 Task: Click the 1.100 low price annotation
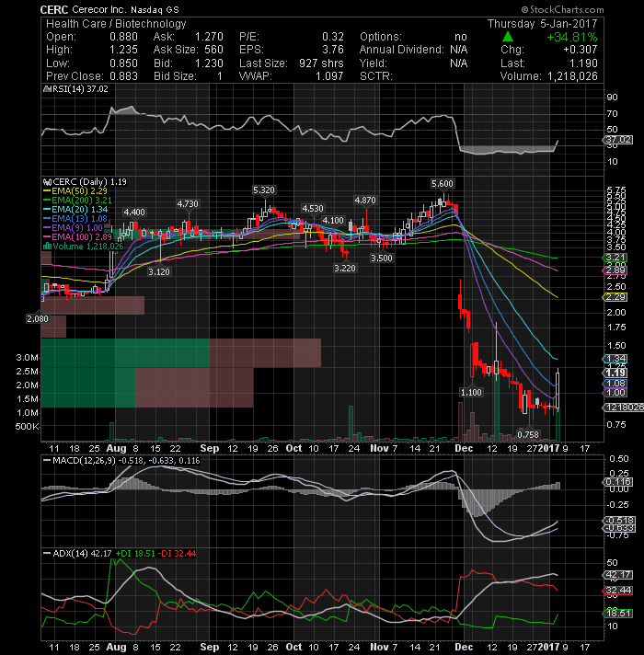pos(471,392)
